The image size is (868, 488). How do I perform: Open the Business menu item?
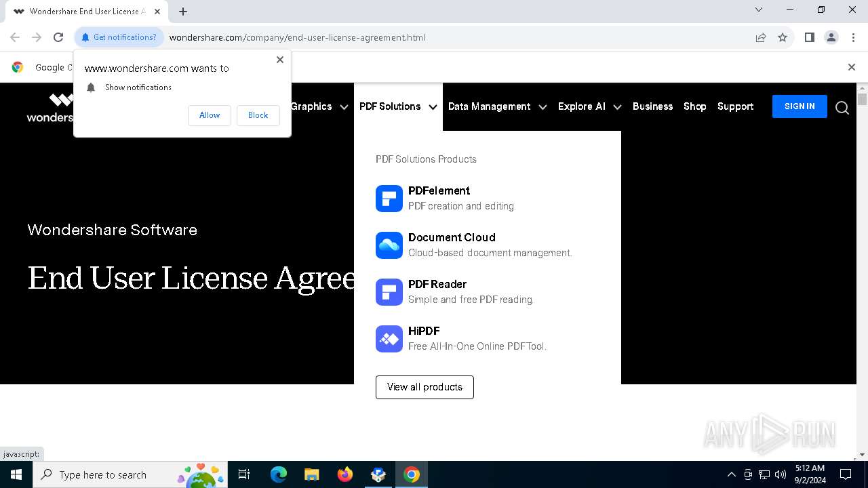click(x=652, y=106)
